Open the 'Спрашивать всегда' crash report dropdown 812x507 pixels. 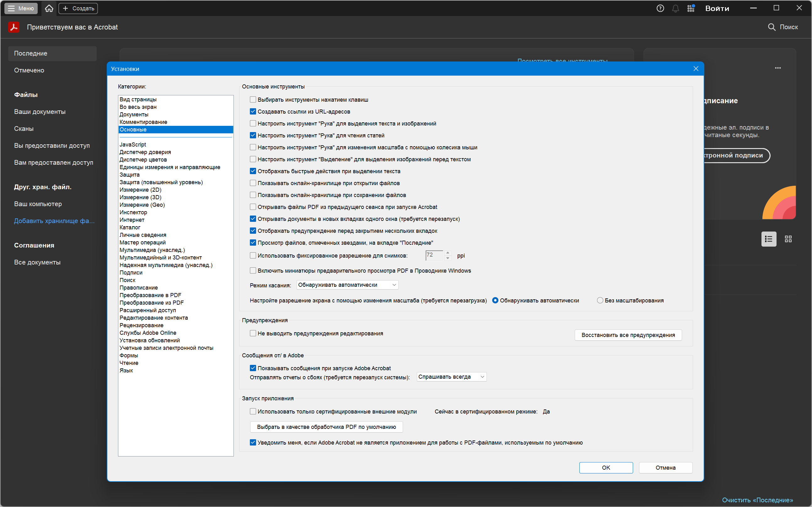451,377
